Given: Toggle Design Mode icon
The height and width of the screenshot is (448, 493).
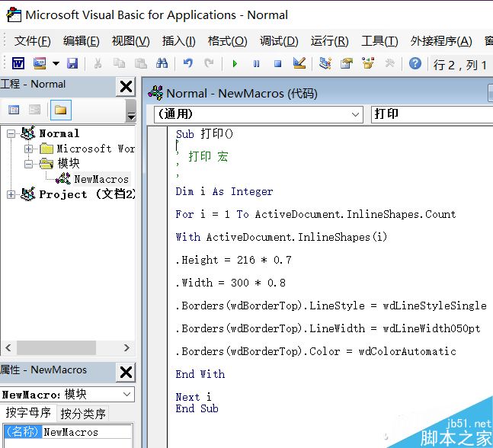Looking at the screenshot, I should [x=299, y=63].
